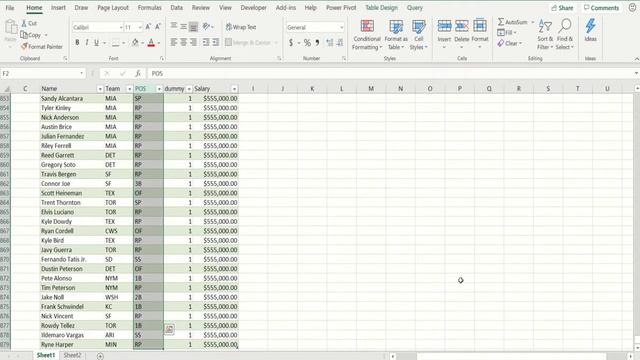Image resolution: width=640 pixels, height=360 pixels.
Task: Open Conditional Formatting menu
Action: [367, 35]
